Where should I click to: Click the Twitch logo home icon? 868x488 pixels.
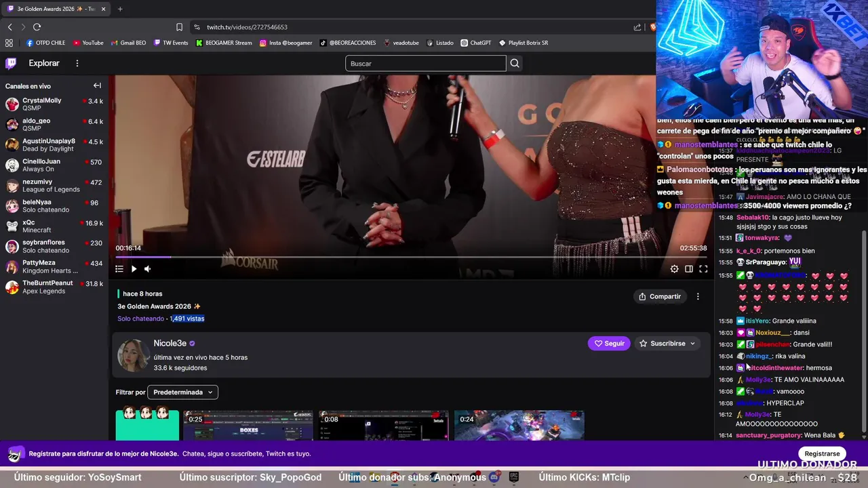click(x=11, y=63)
